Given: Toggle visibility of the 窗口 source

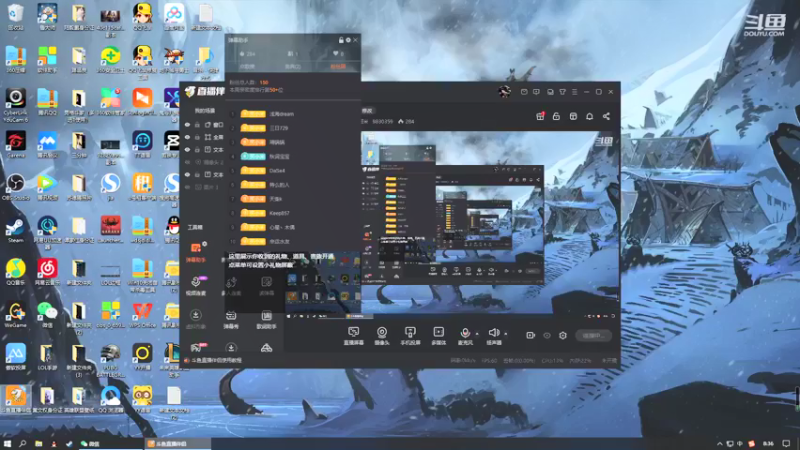Looking at the screenshot, I should pyautogui.click(x=187, y=124).
